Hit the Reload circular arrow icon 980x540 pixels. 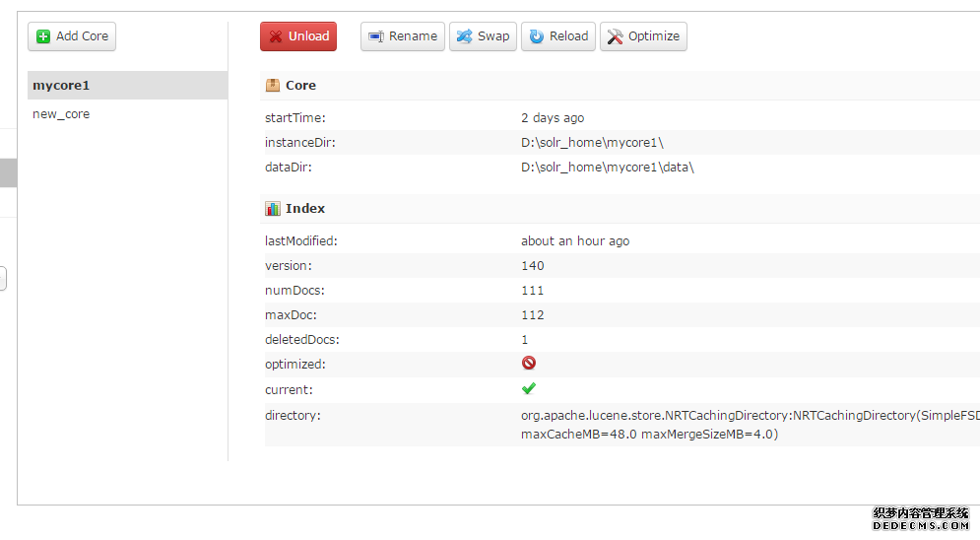click(x=536, y=36)
